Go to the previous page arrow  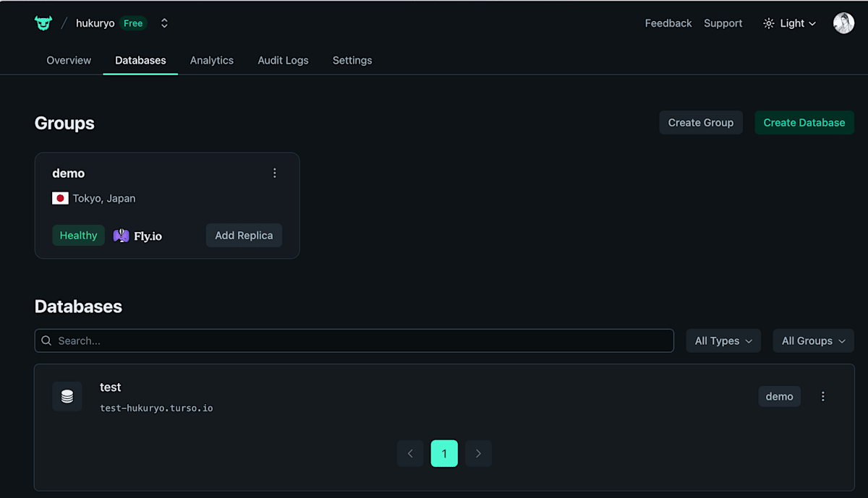point(410,453)
